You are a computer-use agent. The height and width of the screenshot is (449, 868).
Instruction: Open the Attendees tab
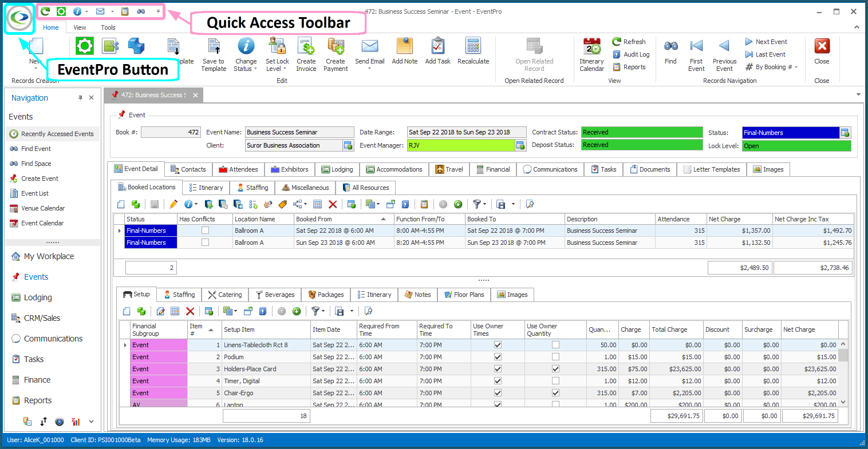[239, 169]
